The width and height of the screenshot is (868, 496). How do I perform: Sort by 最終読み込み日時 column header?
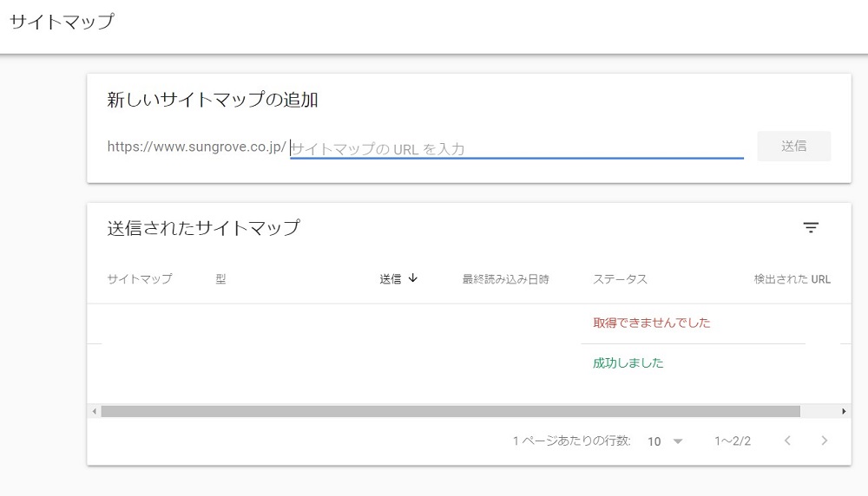coord(505,279)
